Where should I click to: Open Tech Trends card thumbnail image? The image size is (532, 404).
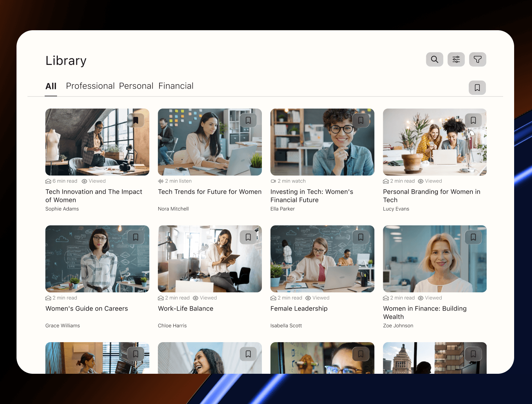[210, 142]
